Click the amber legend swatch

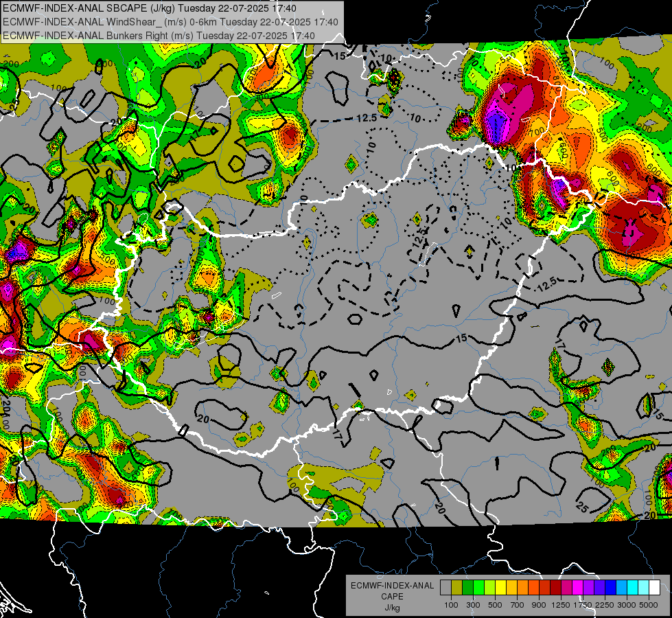point(511,587)
